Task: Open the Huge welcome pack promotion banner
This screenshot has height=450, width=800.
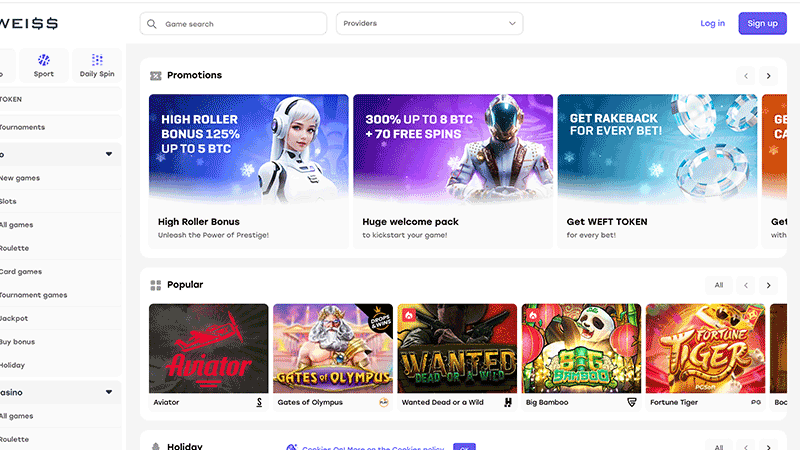Action: (453, 149)
